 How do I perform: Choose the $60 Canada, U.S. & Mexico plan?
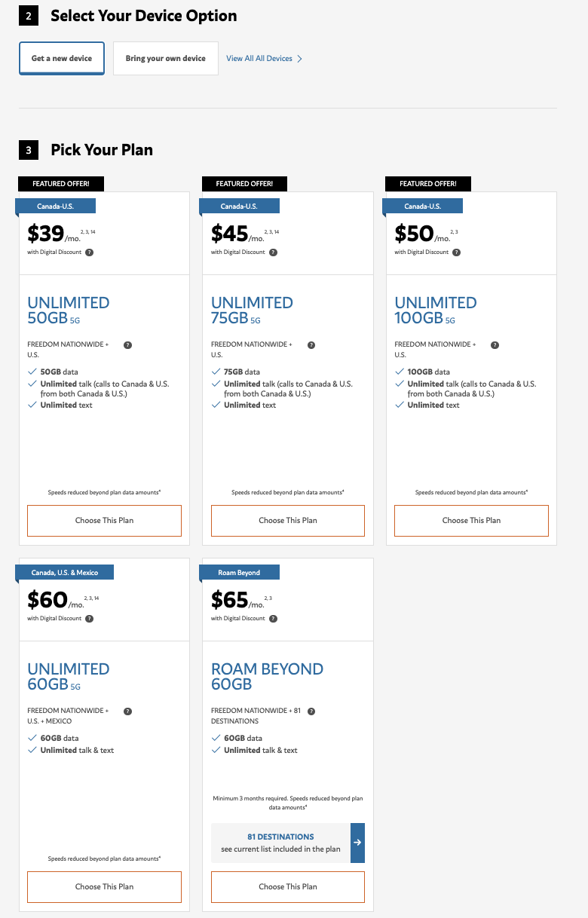point(104,887)
